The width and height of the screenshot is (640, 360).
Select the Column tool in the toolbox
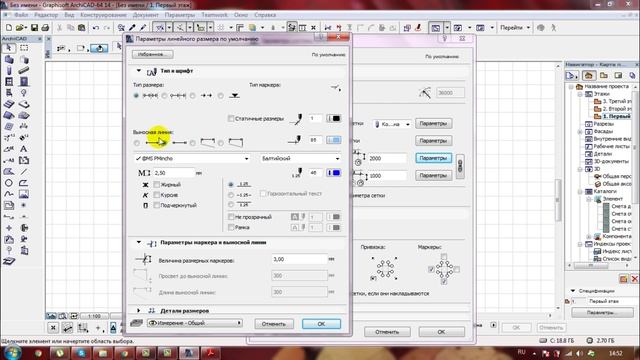pos(9,71)
